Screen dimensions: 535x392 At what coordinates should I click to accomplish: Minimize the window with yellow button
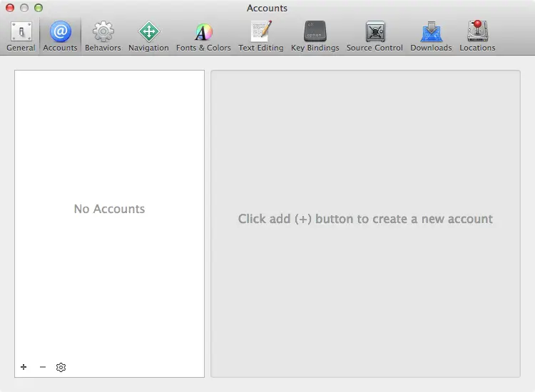24,8
